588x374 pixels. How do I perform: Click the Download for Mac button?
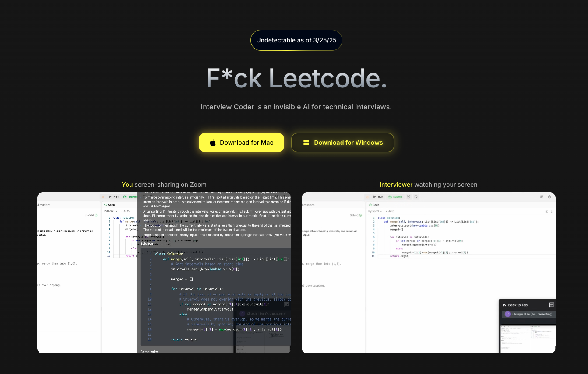241,143
